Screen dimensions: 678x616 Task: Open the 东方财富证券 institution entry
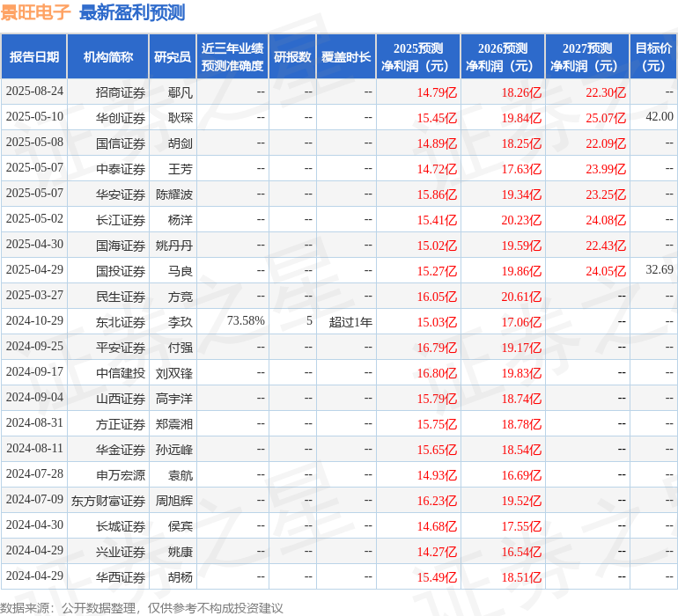tap(108, 501)
